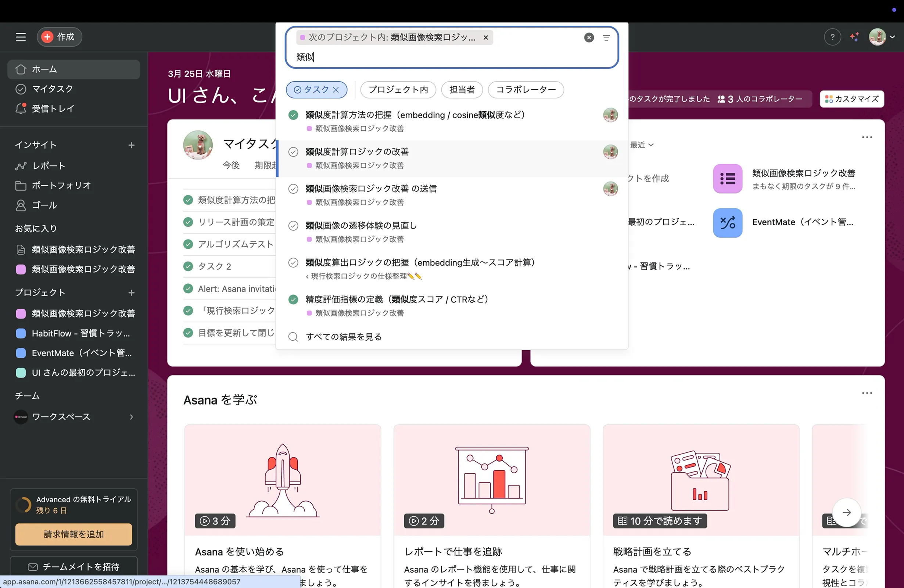904x588 pixels.
Task: Open ポートフォリオ in the sidebar
Action: tap(74, 185)
